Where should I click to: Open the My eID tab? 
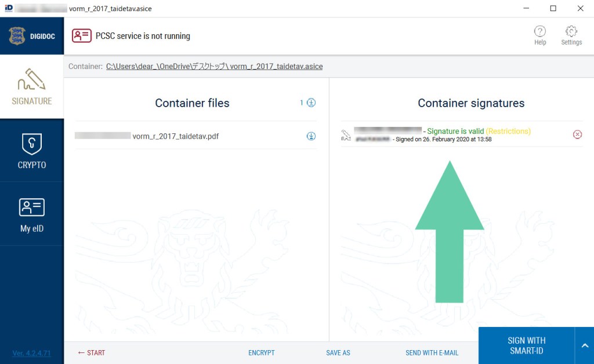[x=32, y=214]
